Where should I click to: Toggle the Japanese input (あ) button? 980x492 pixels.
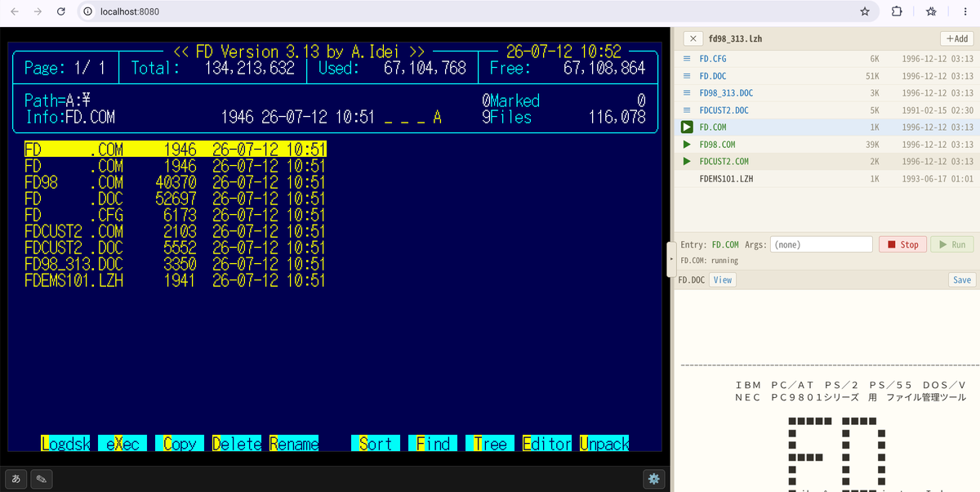16,478
